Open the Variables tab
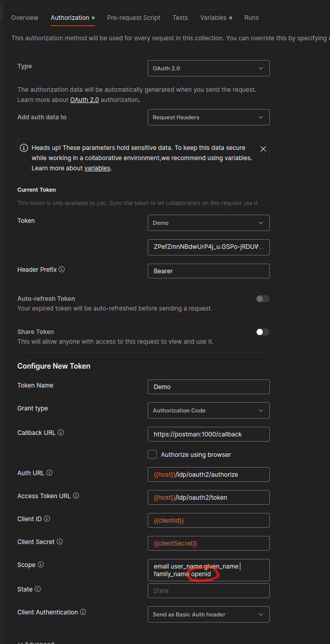 pos(213,18)
